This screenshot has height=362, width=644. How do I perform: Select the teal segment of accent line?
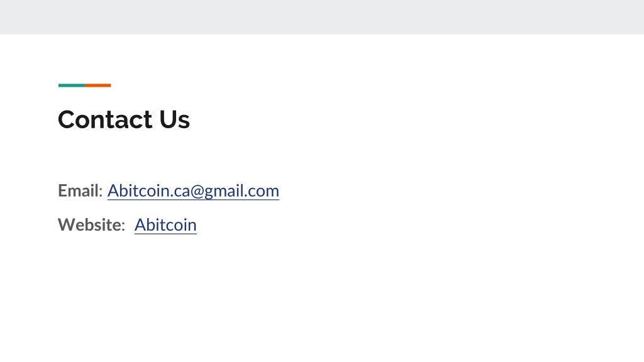click(72, 85)
